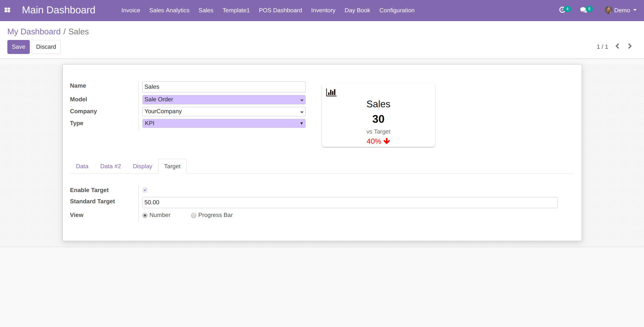Click the bar chart icon in preview
Image resolution: width=644 pixels, height=327 pixels.
click(331, 93)
